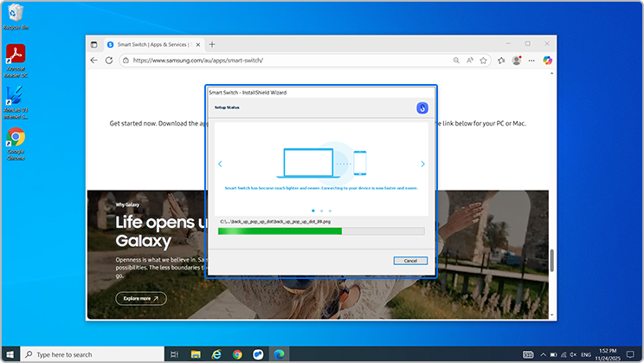Add page to favorites with star icon
The image size is (644, 363).
point(486,61)
